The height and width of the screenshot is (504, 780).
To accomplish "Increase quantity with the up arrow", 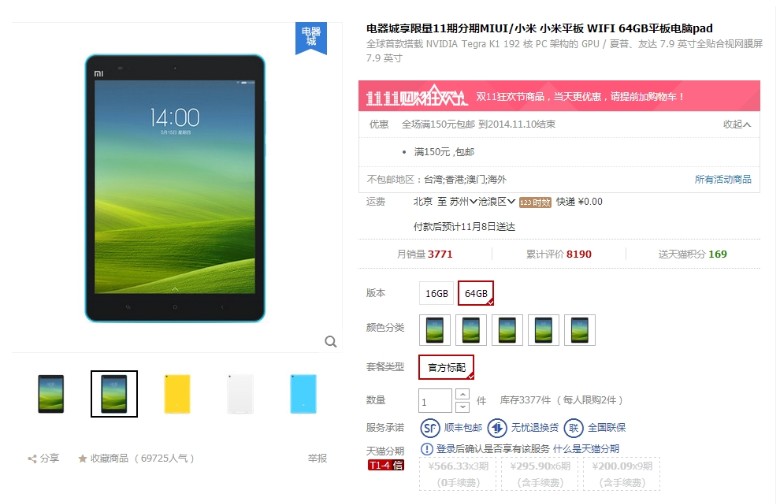I will pyautogui.click(x=462, y=394).
